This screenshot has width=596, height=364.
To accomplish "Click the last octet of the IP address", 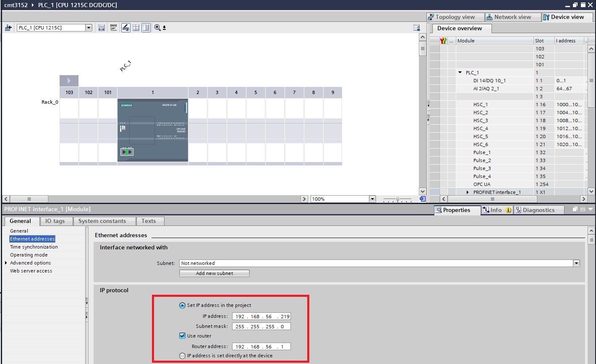I will click(x=285, y=317).
